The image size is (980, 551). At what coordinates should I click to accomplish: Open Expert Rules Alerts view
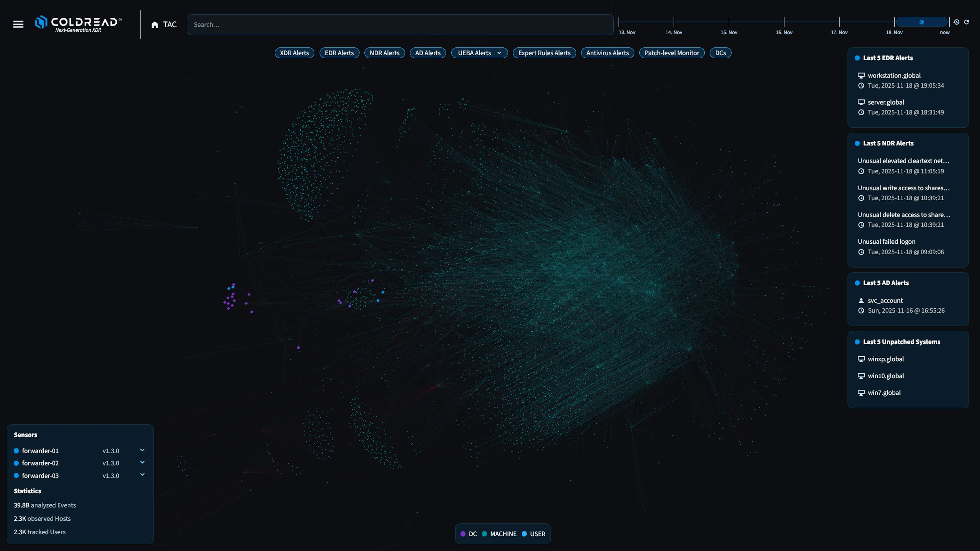tap(544, 53)
